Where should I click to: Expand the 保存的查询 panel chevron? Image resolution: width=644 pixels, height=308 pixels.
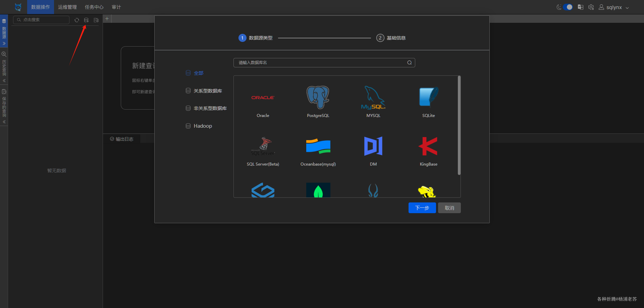(4, 122)
